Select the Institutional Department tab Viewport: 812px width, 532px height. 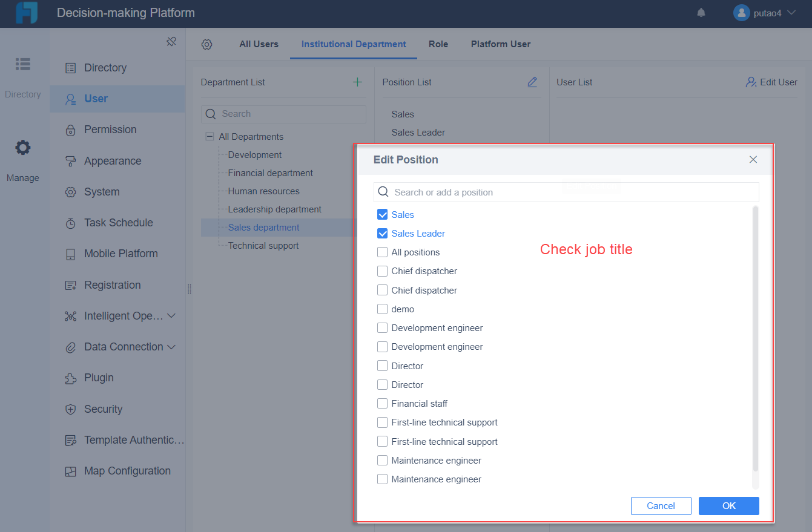pos(354,44)
